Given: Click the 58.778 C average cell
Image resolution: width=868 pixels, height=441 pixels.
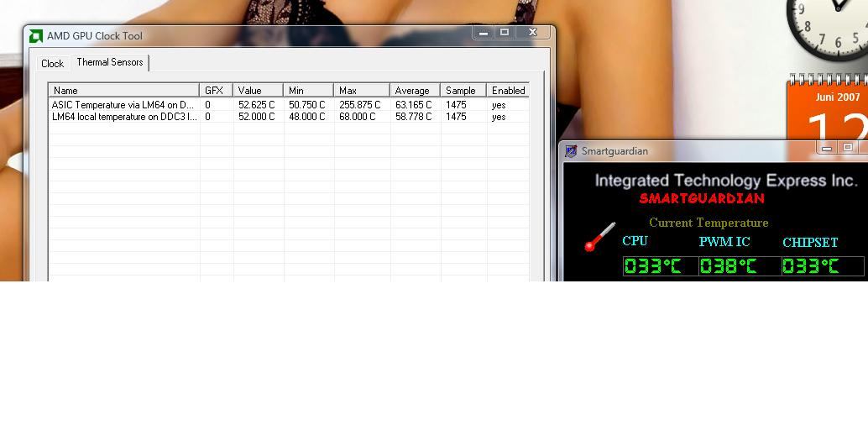Looking at the screenshot, I should tap(414, 117).
